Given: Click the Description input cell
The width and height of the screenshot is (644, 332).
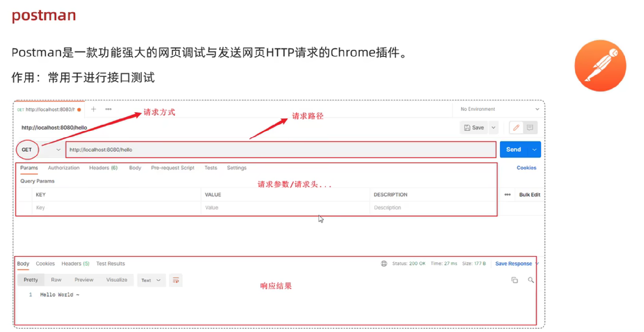Looking at the screenshot, I should (x=433, y=208).
